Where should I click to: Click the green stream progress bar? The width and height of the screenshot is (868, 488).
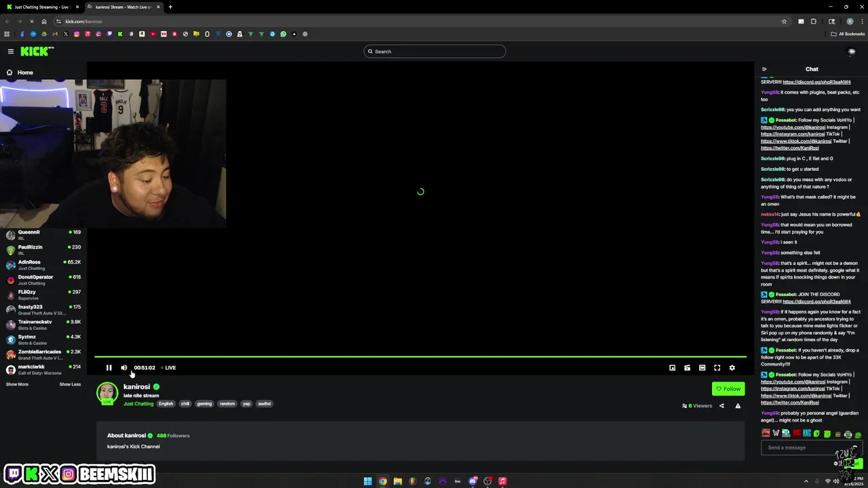point(420,357)
